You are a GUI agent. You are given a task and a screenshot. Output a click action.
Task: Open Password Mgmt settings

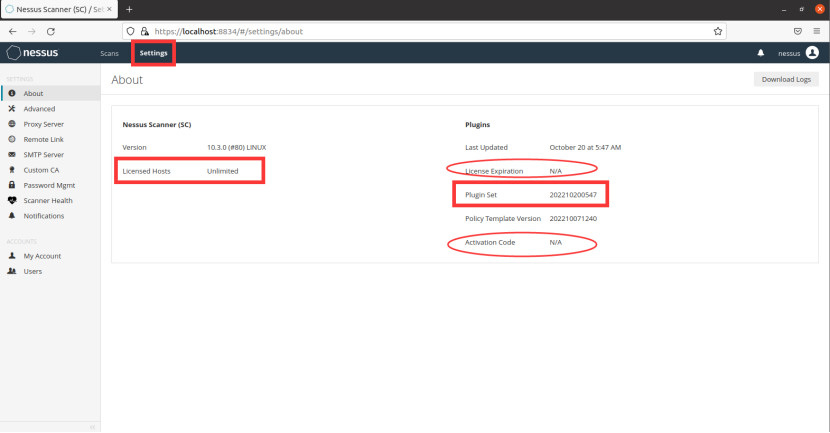(50, 185)
